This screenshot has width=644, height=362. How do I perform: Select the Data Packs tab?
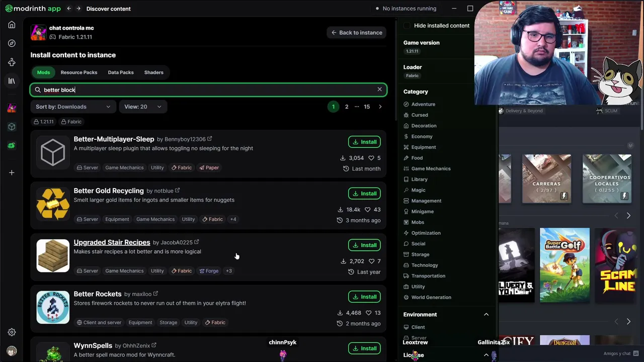pyautogui.click(x=121, y=72)
